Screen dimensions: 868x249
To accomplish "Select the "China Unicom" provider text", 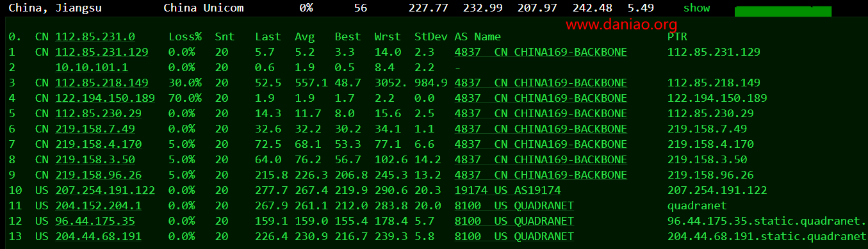I will point(203,8).
